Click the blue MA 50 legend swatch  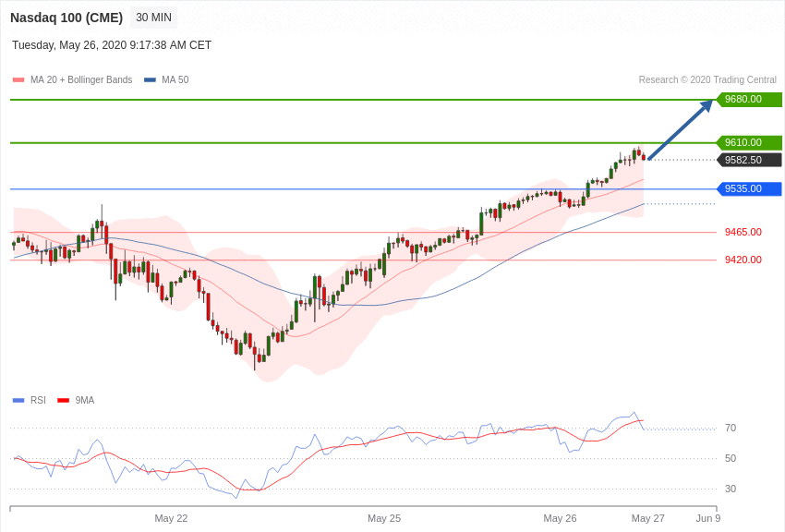(150, 79)
